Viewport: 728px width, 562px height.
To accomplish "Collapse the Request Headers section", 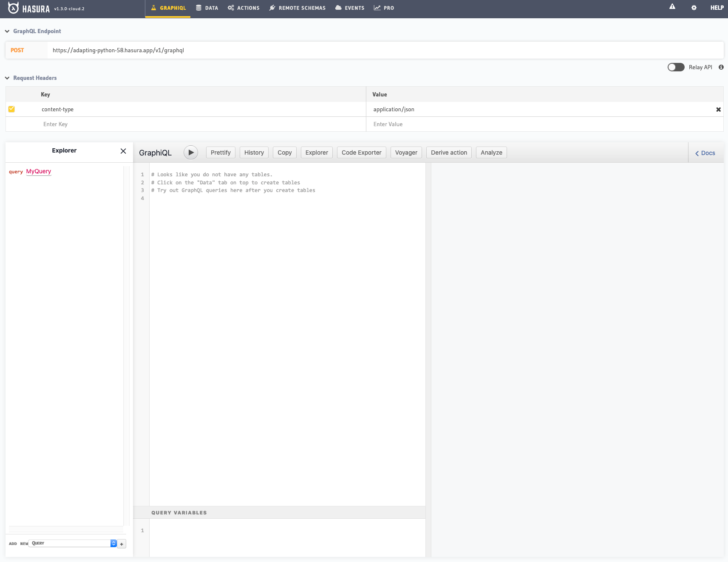I will click(x=7, y=78).
